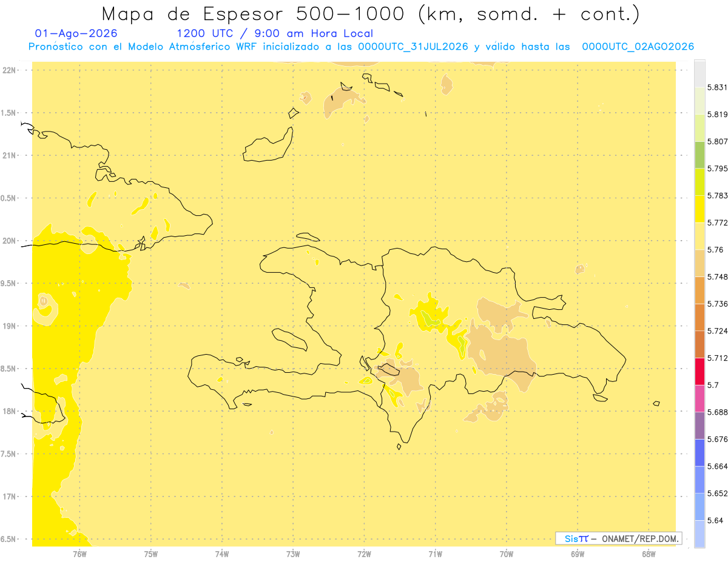Screen dimensions: 728x562
Task: Click the '73W' longitude label
Action: point(293,554)
